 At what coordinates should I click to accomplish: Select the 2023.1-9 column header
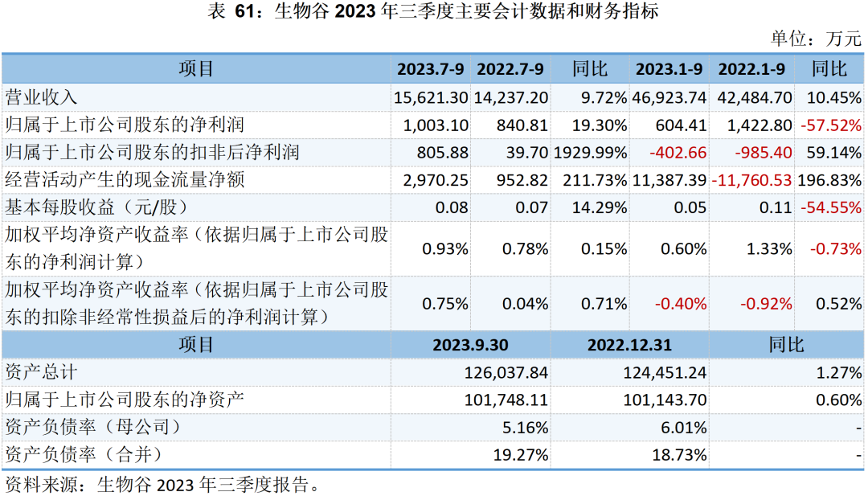click(x=670, y=69)
